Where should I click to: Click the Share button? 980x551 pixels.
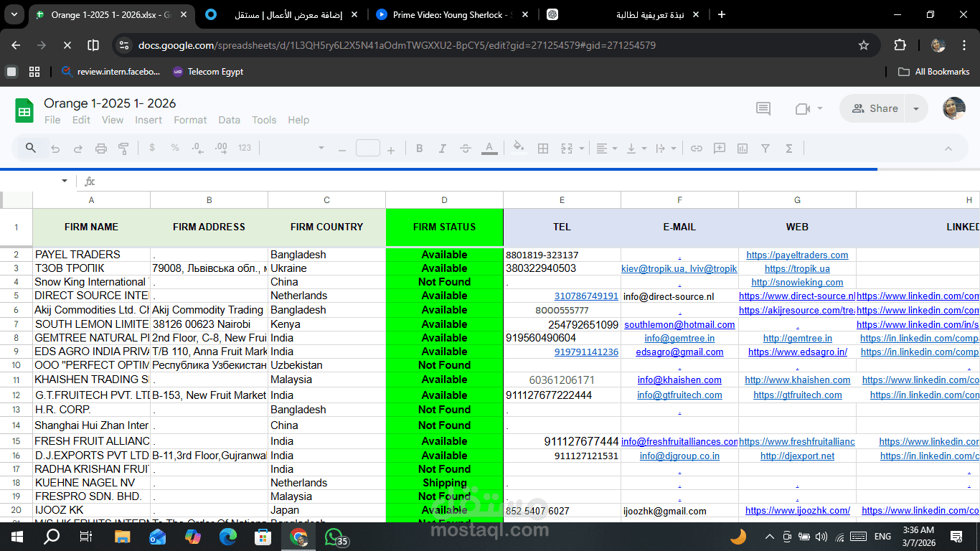pyautogui.click(x=874, y=108)
